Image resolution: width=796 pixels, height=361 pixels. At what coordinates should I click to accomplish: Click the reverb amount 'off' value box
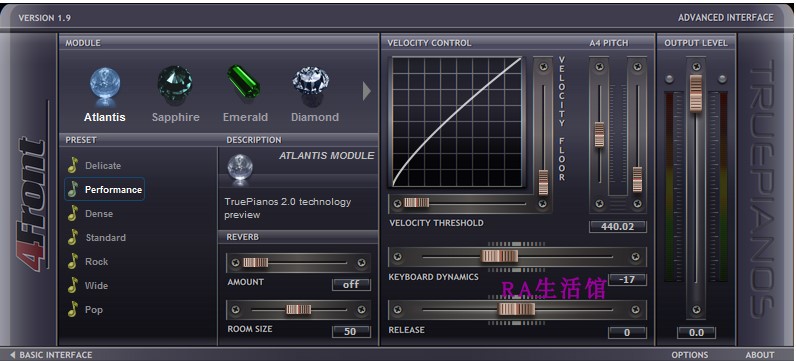click(x=351, y=284)
